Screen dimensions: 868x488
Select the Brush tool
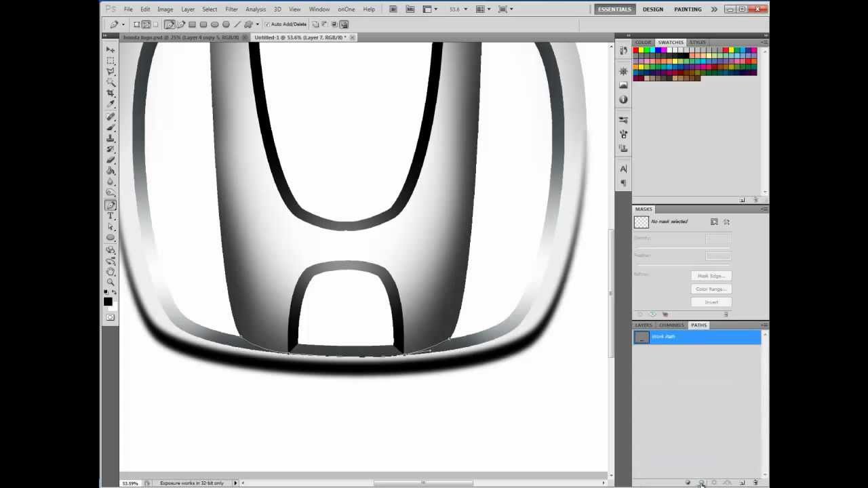[x=111, y=127]
